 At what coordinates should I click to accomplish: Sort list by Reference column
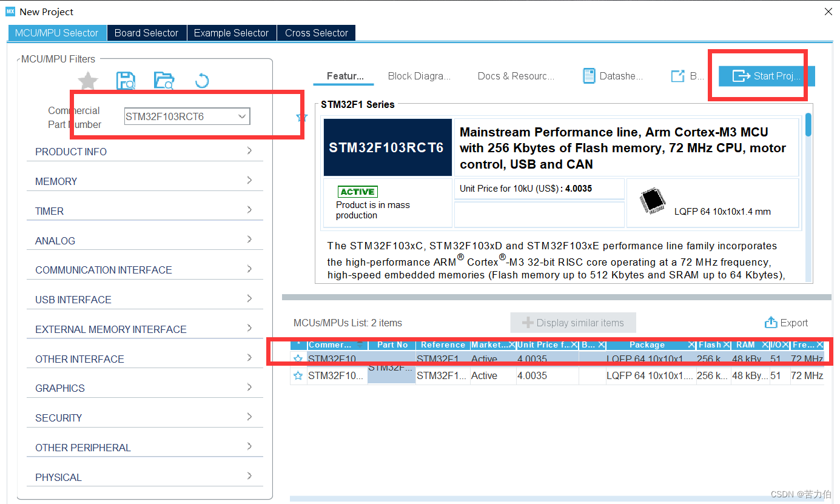pyautogui.click(x=443, y=344)
